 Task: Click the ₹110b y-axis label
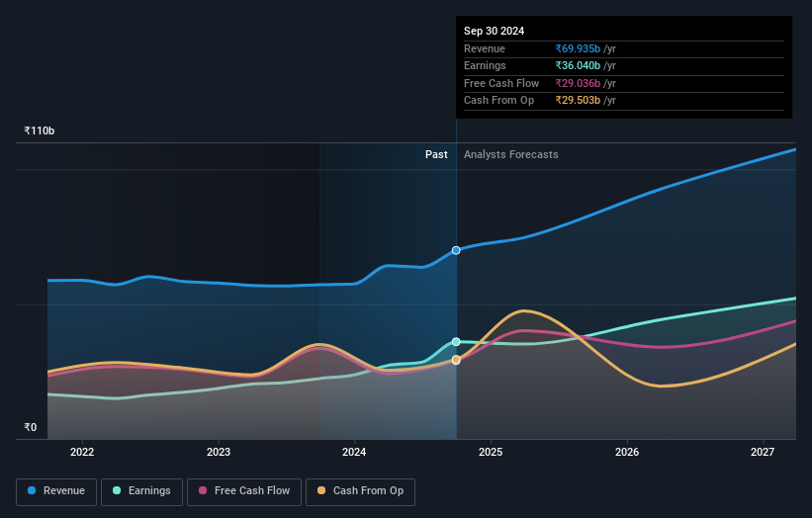40,130
